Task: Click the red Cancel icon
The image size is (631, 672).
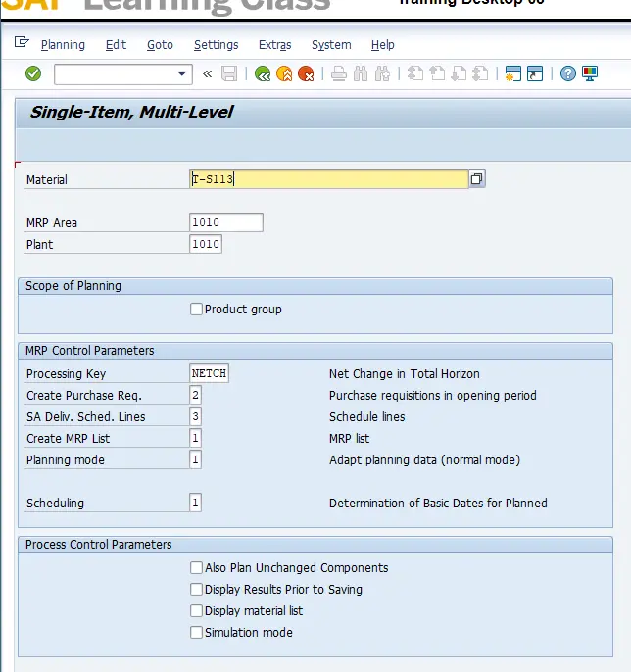Action: [x=306, y=73]
